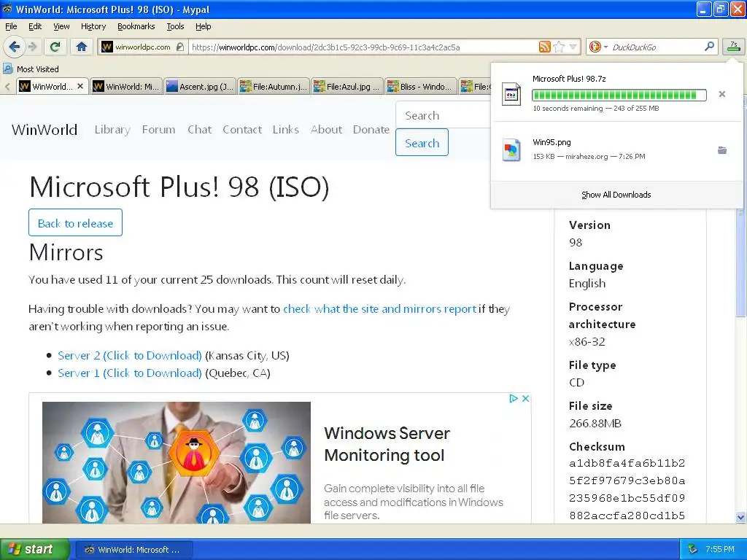Screen dimensions: 747x560
Task: Open the About nav link
Action: [326, 130]
